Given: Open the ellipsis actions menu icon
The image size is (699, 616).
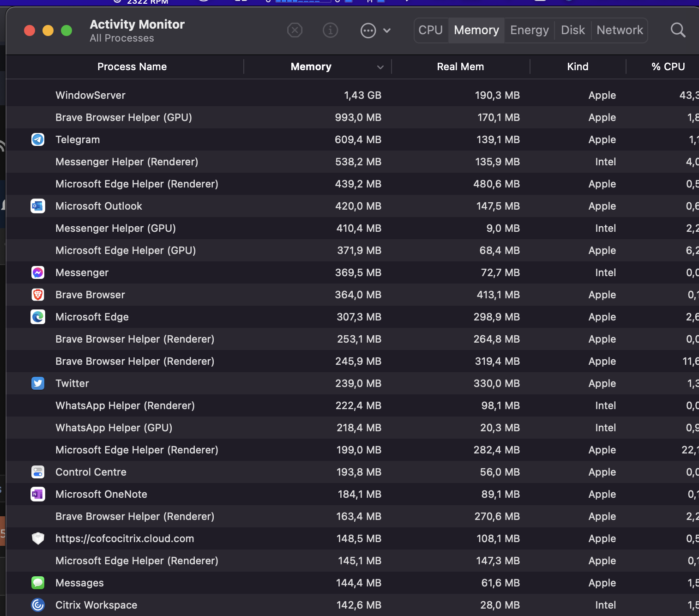Looking at the screenshot, I should pos(368,31).
